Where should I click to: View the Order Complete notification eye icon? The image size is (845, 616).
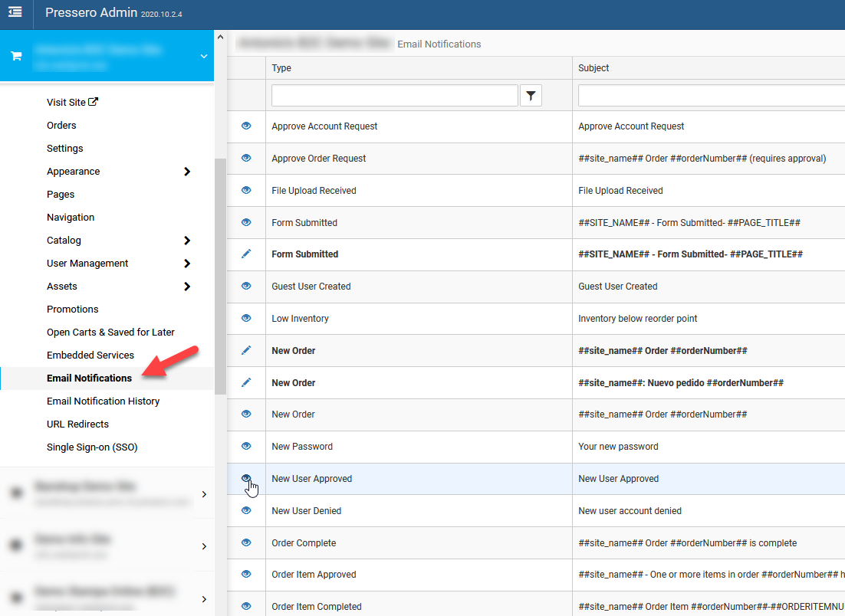point(246,542)
